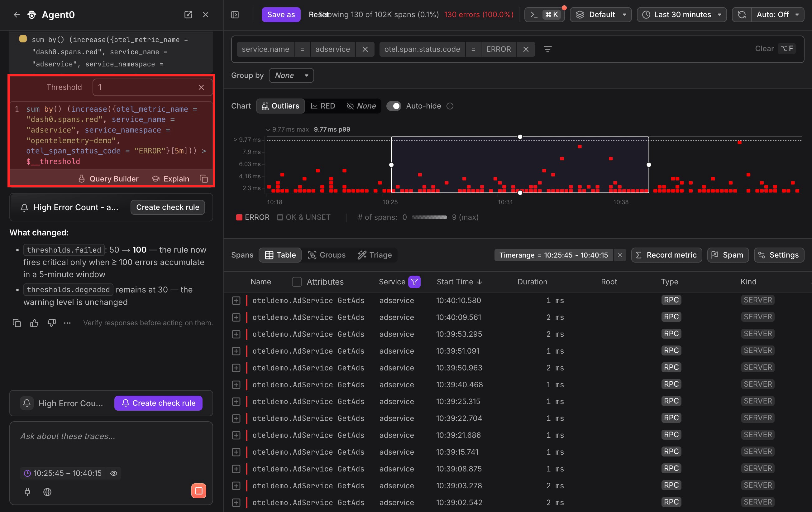The width and height of the screenshot is (812, 512).
Task: Check the Attributes column checkbox
Action: click(x=297, y=282)
